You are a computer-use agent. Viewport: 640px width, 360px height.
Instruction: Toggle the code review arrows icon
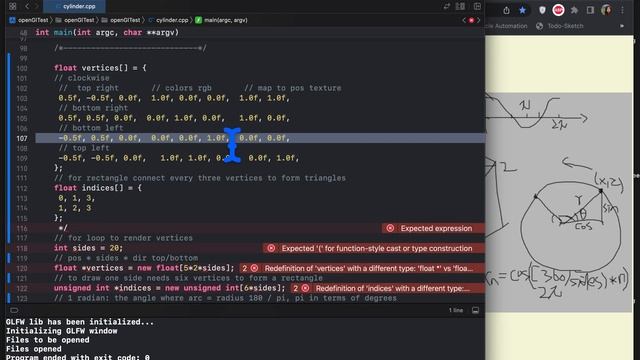click(447, 6)
